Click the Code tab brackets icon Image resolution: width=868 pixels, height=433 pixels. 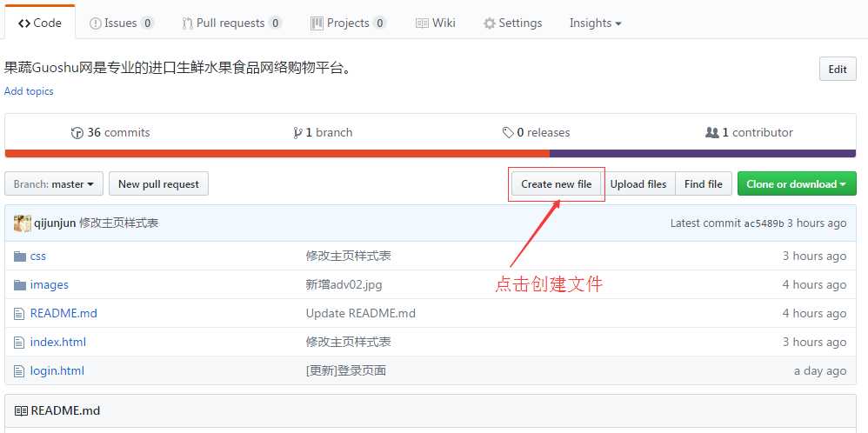point(23,23)
